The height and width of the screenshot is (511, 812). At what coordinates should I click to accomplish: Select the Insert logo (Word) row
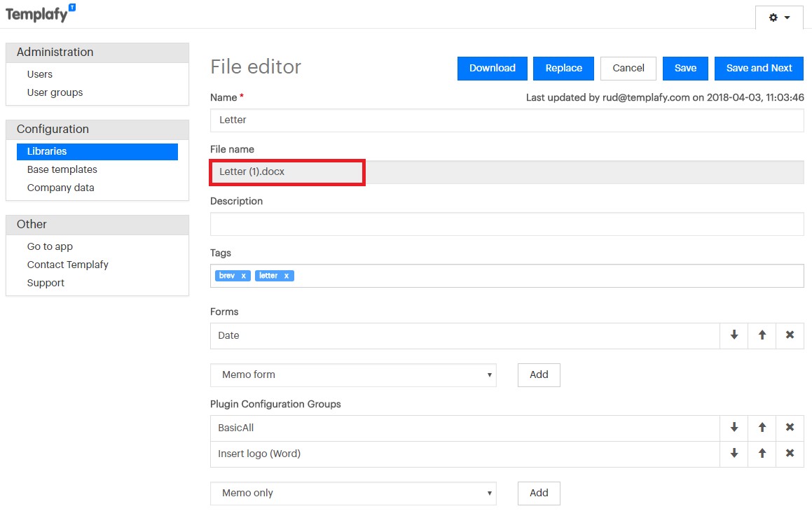[x=465, y=454]
